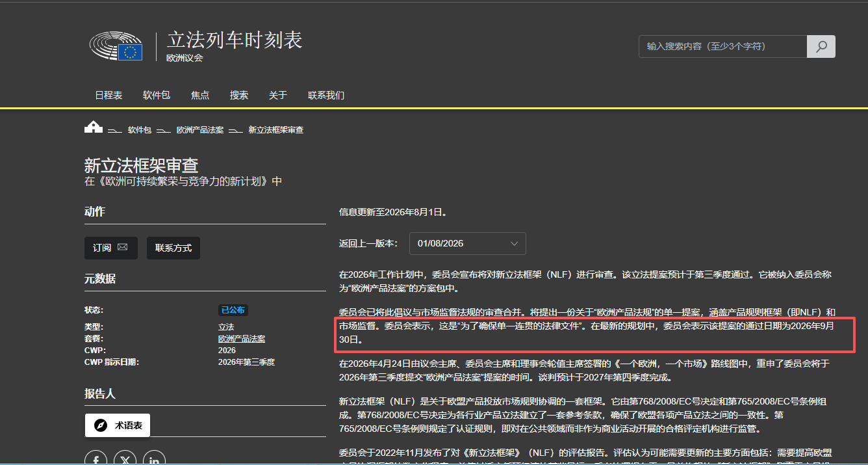Click the 已公布 status badge
This screenshot has width=868, height=465.
click(x=233, y=310)
